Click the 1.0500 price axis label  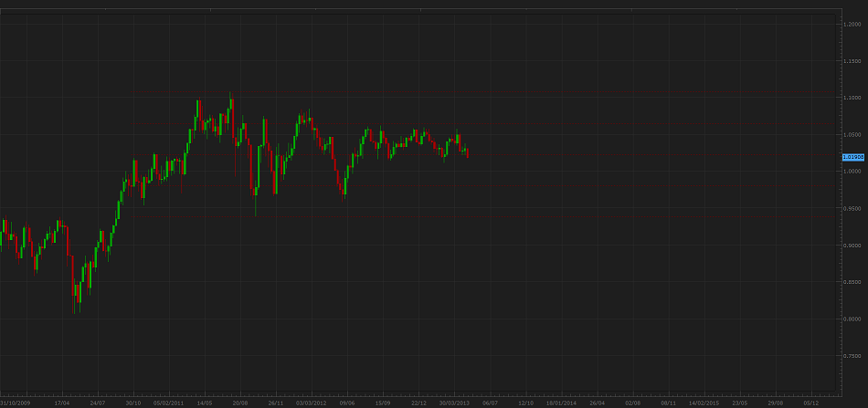tap(852, 135)
